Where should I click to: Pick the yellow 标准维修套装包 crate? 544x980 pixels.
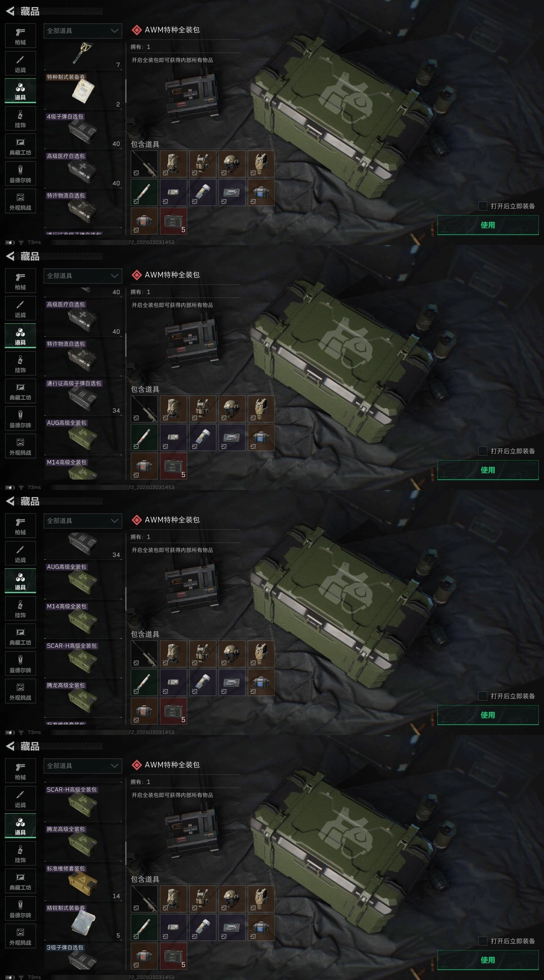pyautogui.click(x=83, y=882)
